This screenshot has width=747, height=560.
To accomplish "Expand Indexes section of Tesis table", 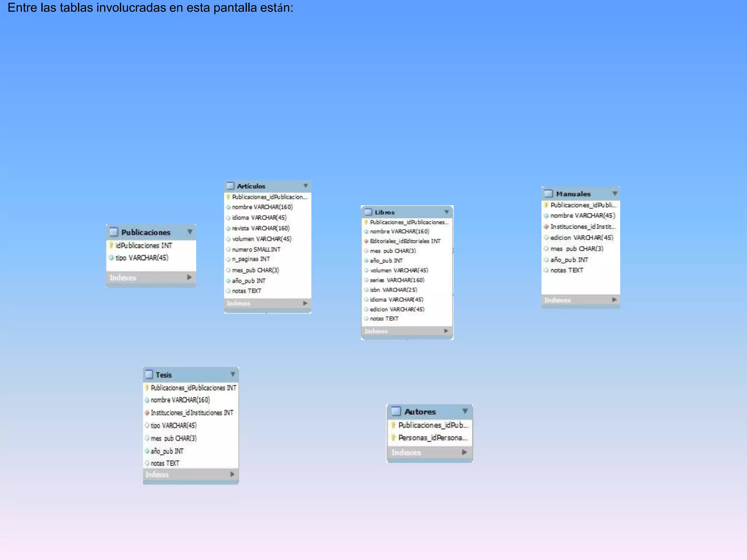I will click(x=232, y=474).
